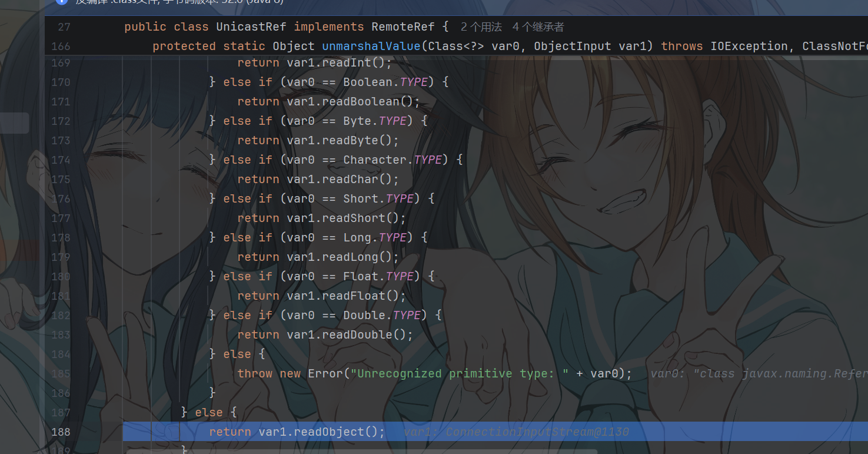868x454 pixels.
Task: Open the "4 个继承者" inheritors hint
Action: click(538, 26)
